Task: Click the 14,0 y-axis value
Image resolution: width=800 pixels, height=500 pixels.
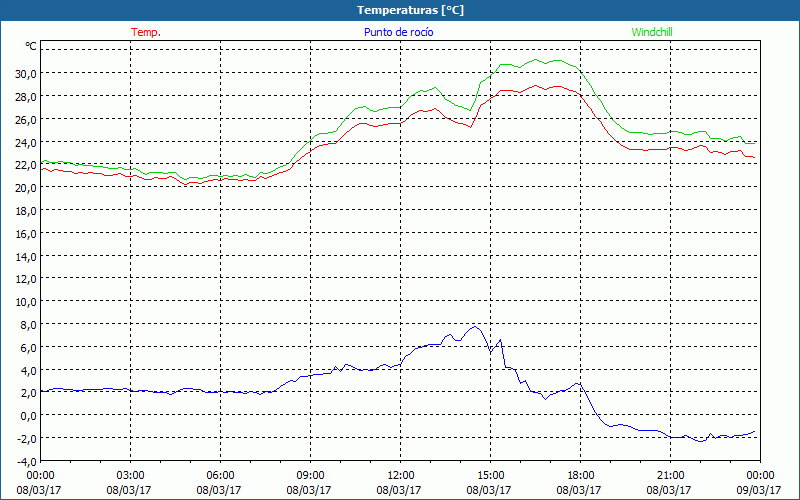Action: [26, 256]
